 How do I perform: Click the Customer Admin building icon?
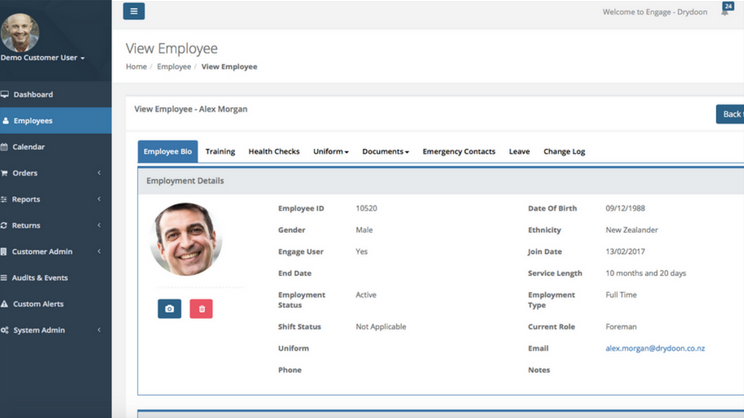coord(4,251)
